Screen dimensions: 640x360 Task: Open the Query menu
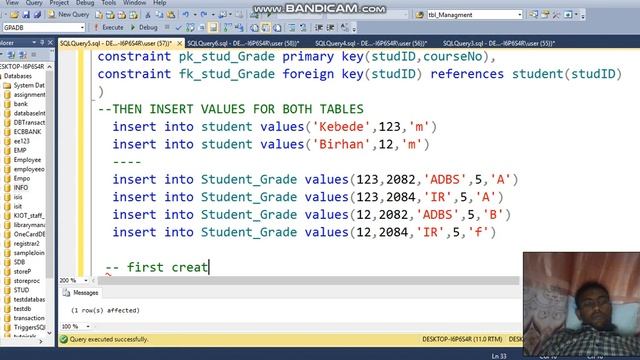coord(34,3)
